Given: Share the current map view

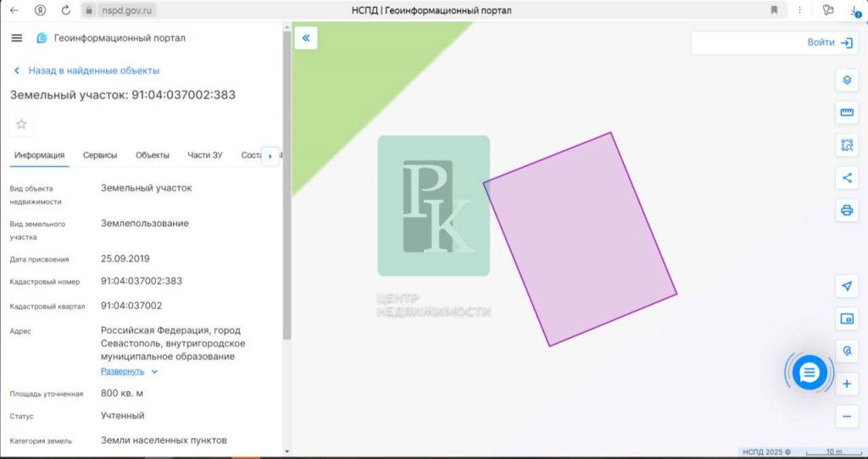Looking at the screenshot, I should 847,178.
